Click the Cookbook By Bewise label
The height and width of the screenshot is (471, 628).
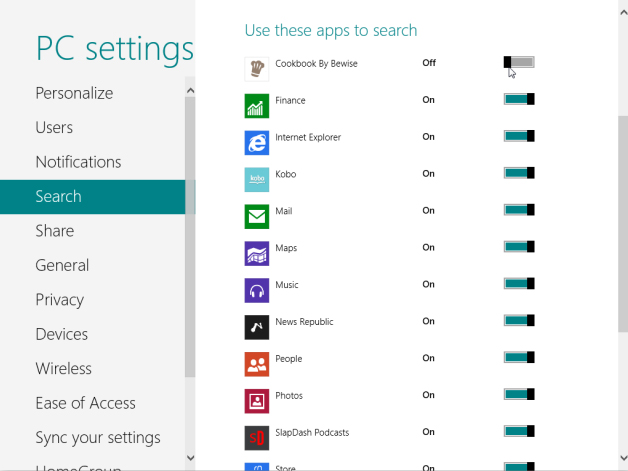tap(316, 63)
